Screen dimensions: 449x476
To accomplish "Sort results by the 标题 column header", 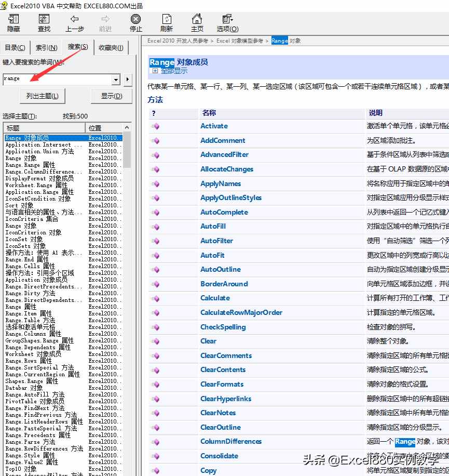I will coord(44,128).
